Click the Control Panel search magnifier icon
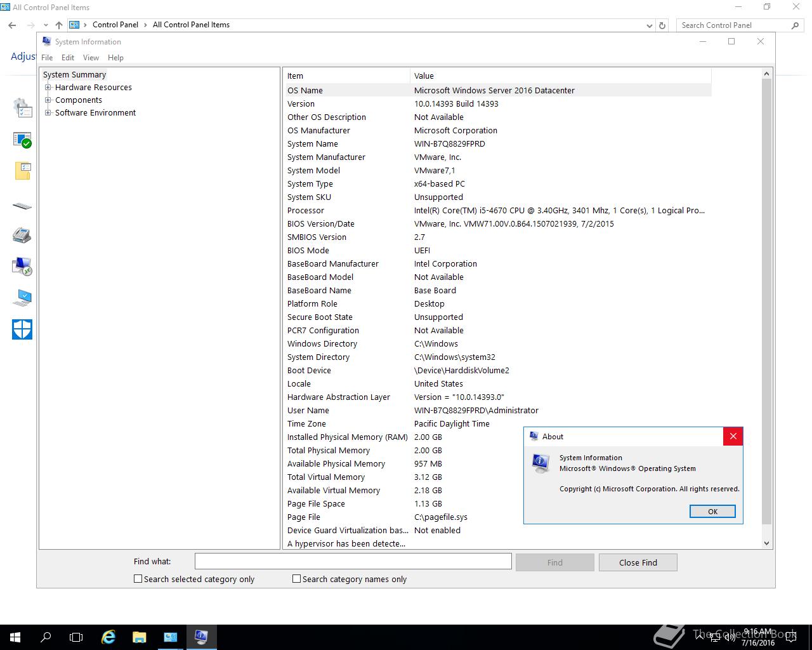The image size is (812, 650). tap(795, 25)
